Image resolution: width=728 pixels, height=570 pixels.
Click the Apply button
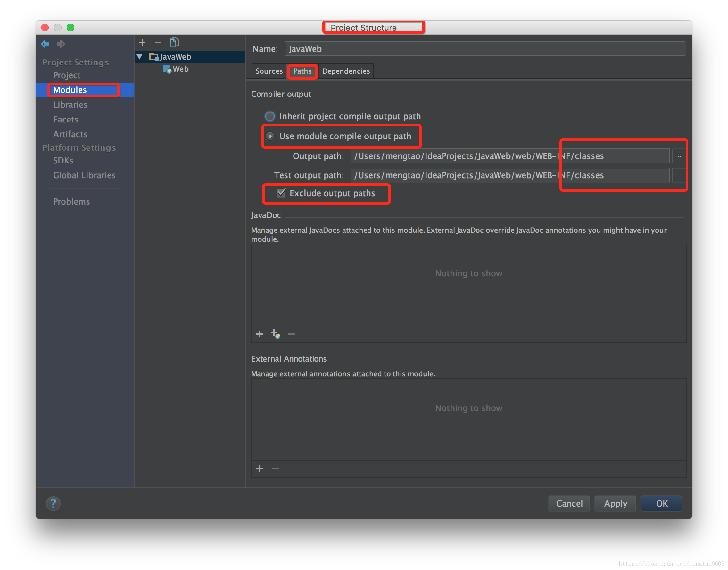click(x=615, y=503)
